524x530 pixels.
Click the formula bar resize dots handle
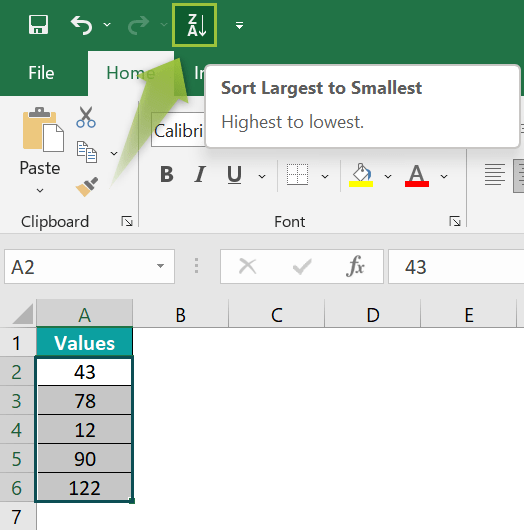click(196, 266)
